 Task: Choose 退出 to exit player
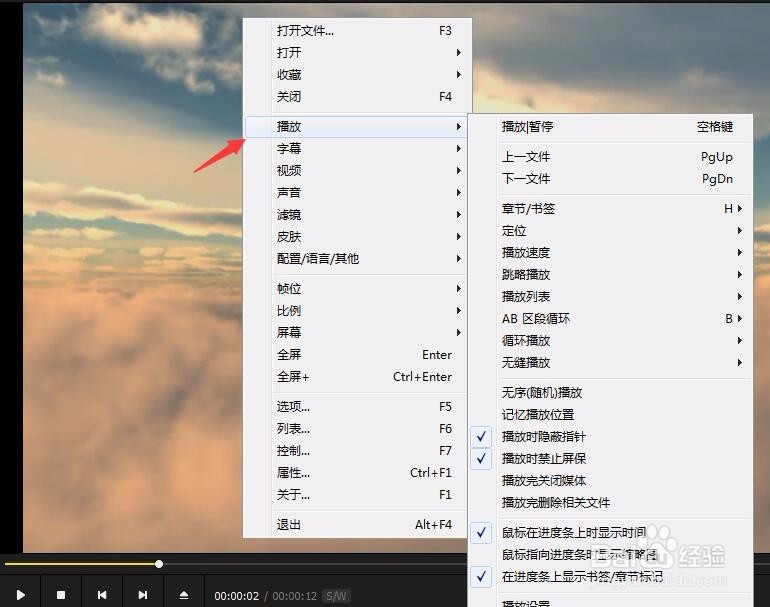coord(356,524)
